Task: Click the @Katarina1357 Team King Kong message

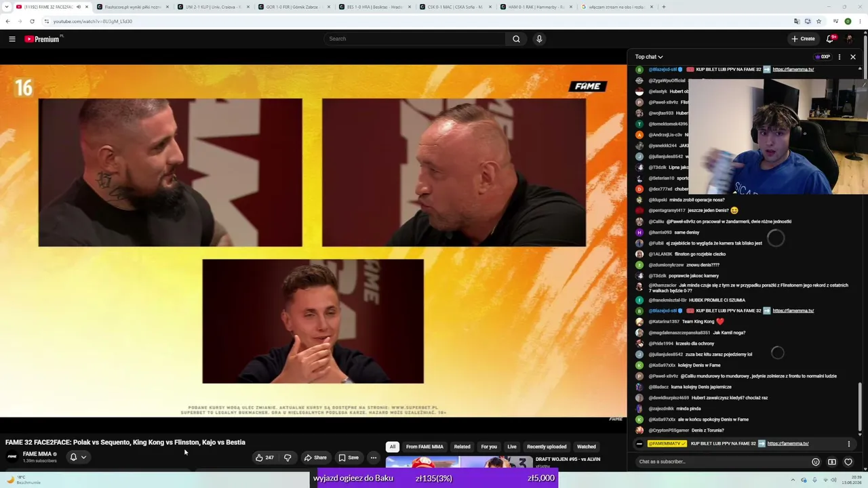Action: click(x=680, y=322)
